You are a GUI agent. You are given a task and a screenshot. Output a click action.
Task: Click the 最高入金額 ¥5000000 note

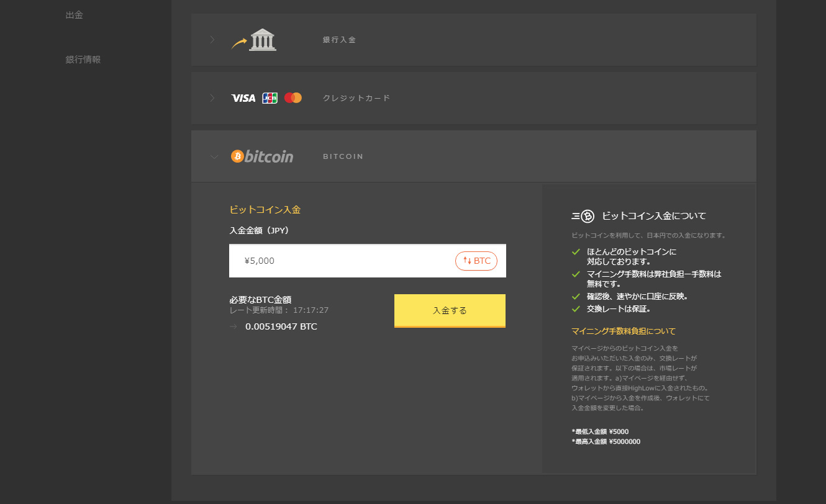point(606,442)
